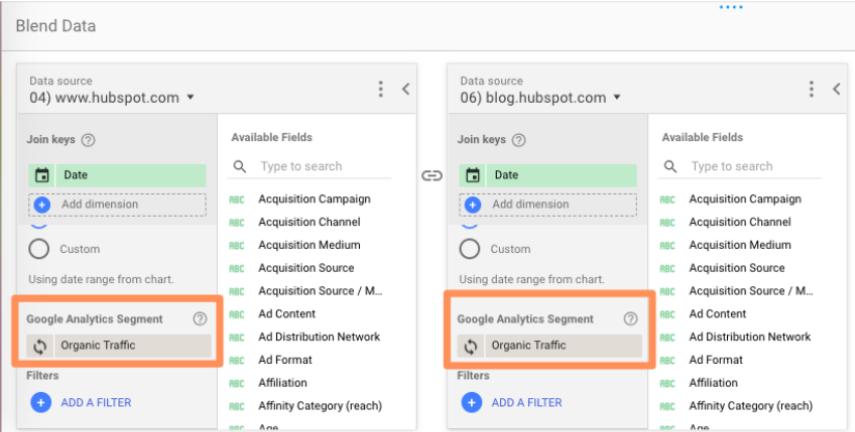Collapse the www.hubspot.com data source panel
The width and height of the screenshot is (855, 432).
point(406,89)
